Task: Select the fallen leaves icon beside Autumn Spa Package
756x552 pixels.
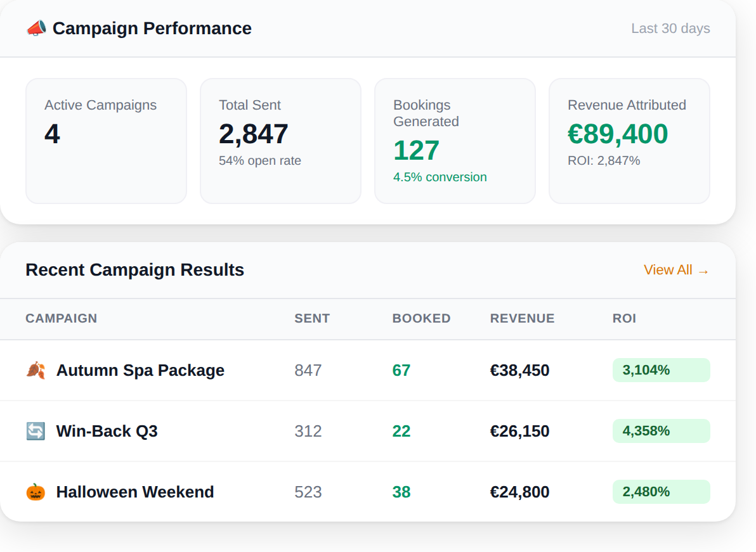Action: pos(36,370)
